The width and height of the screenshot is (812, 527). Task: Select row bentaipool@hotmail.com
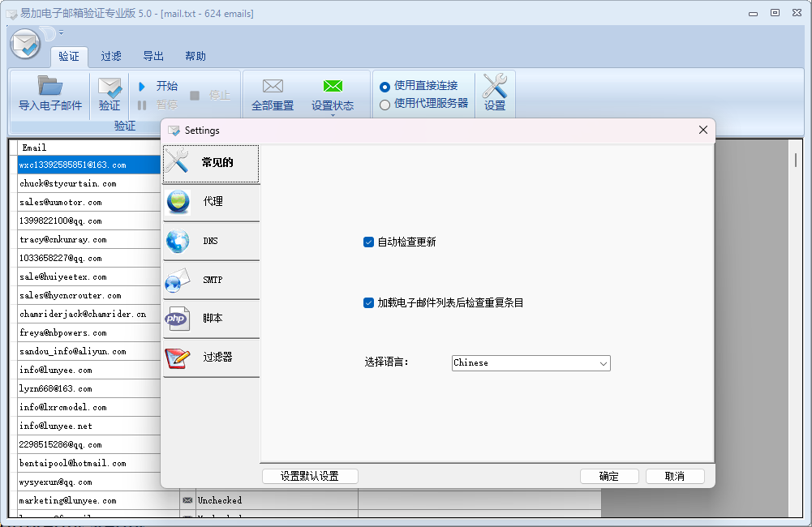[89, 463]
